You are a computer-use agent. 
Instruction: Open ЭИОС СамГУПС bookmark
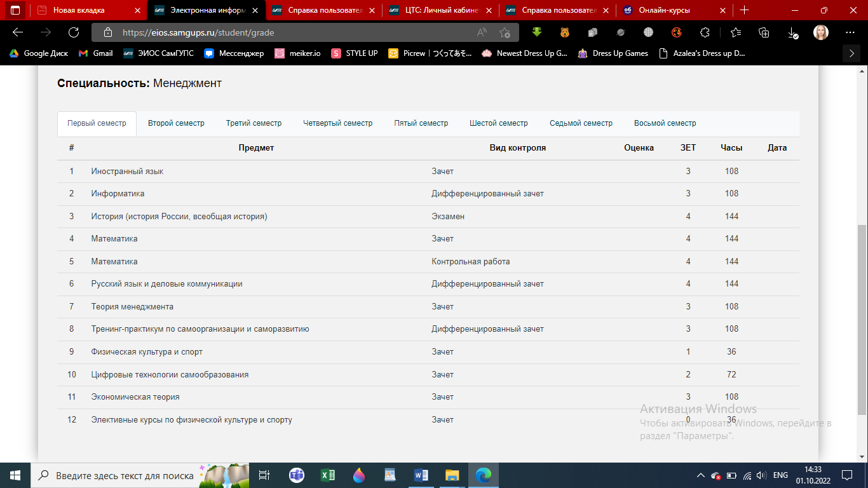(x=158, y=53)
